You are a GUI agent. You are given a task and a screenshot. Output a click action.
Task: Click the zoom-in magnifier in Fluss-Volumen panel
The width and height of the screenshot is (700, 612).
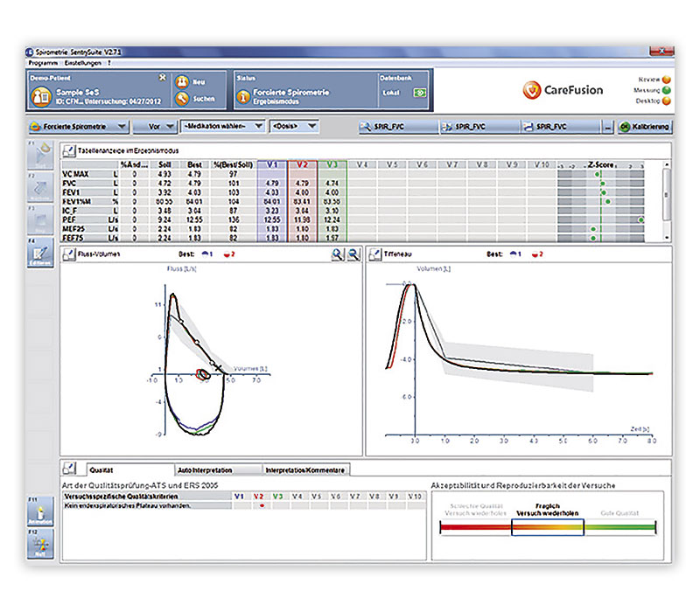(x=338, y=254)
